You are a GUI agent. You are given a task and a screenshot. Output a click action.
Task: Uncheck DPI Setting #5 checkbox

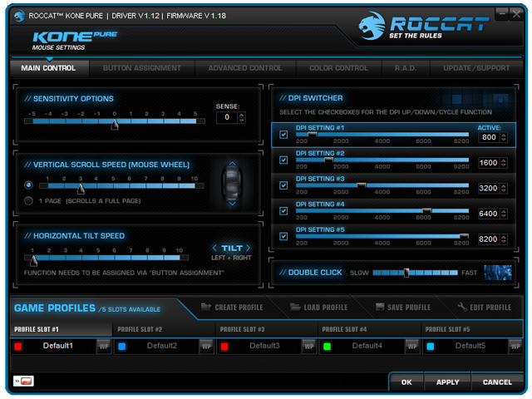[283, 236]
